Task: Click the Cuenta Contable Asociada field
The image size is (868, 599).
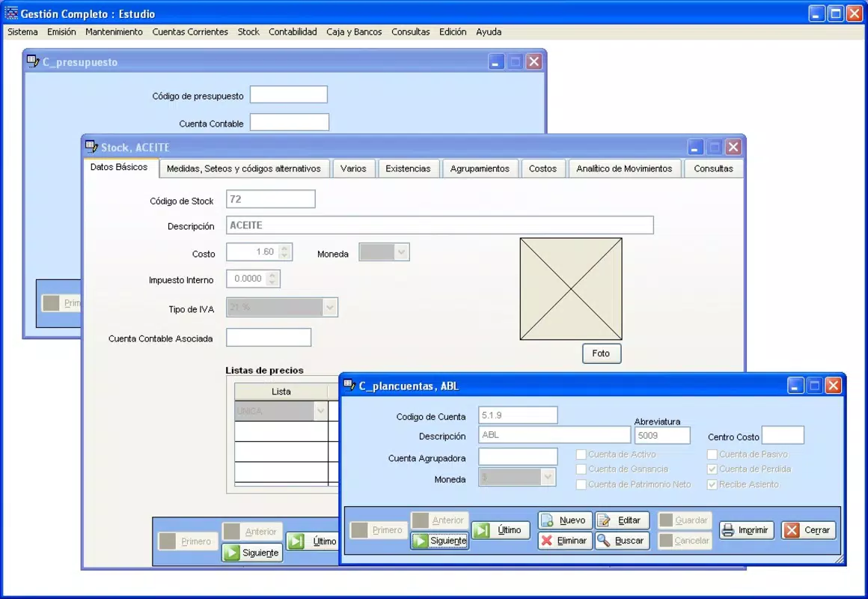Action: click(269, 338)
